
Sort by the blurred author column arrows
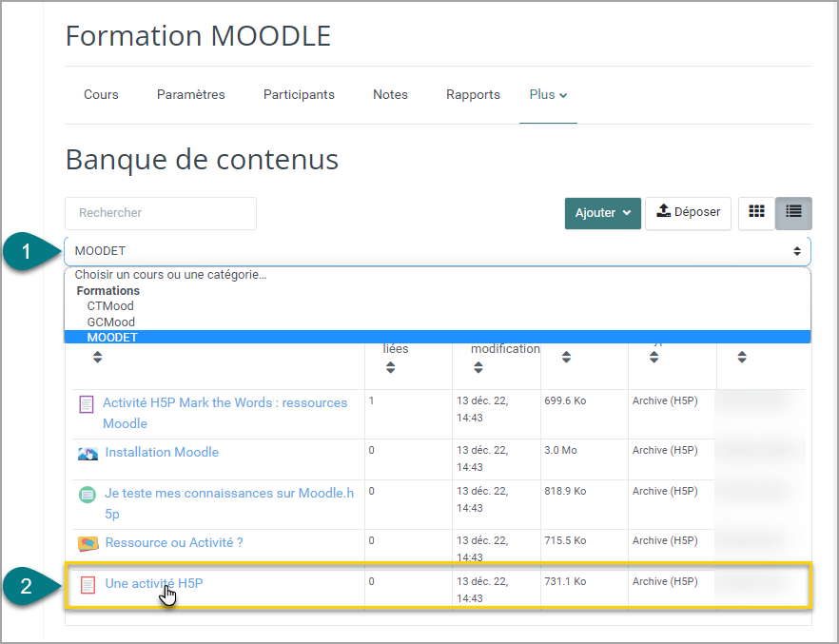(x=742, y=357)
